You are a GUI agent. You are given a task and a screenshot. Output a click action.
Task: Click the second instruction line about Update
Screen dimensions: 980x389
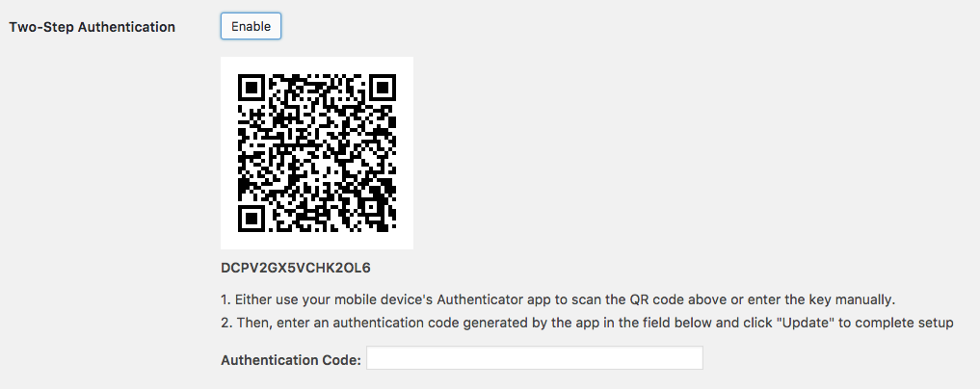[587, 323]
